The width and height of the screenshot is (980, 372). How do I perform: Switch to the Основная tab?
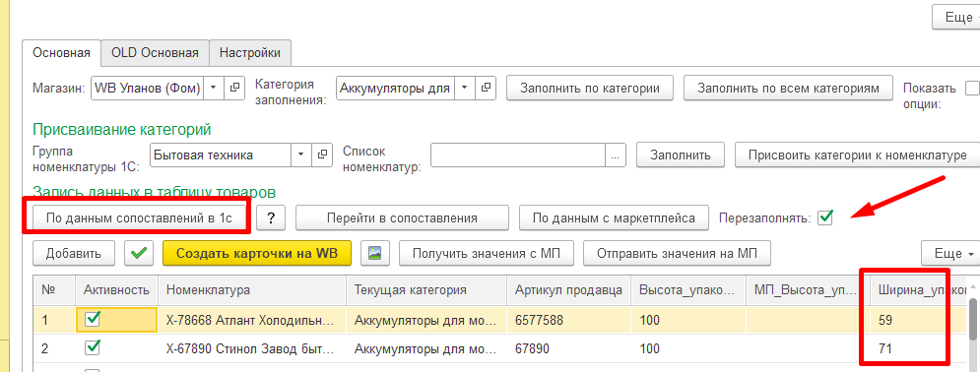click(x=62, y=53)
